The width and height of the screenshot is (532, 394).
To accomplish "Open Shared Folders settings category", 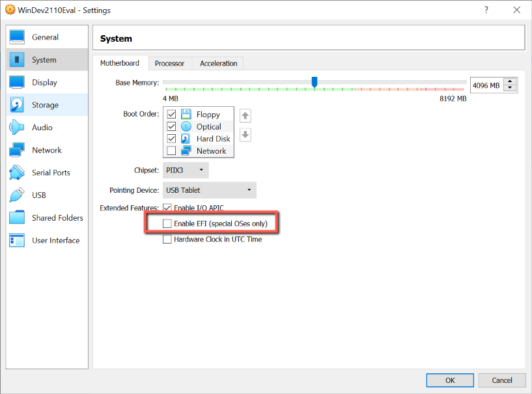I will click(47, 218).
